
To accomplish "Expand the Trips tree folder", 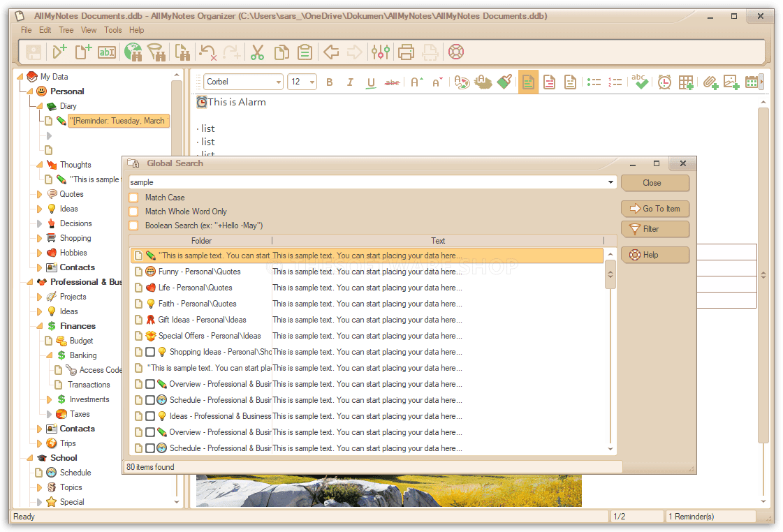I will [x=39, y=443].
